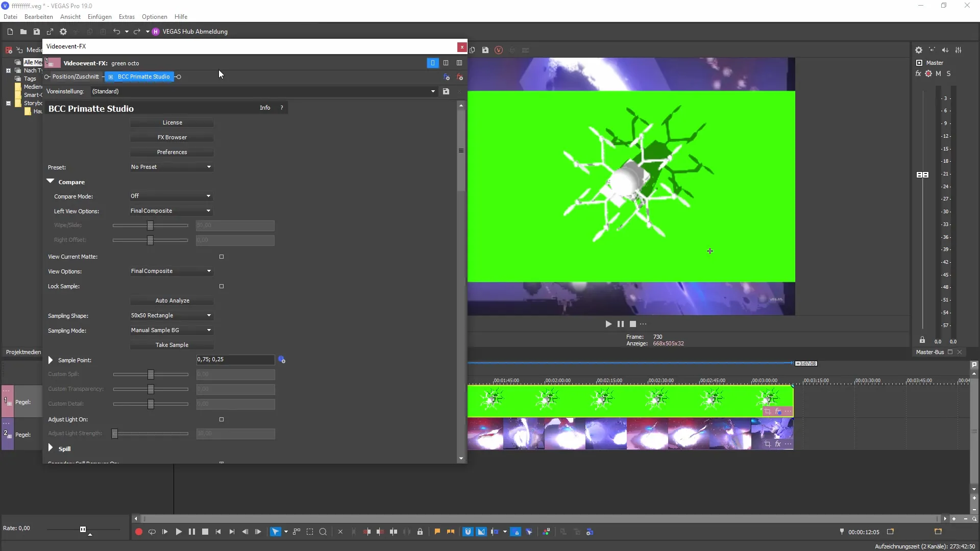This screenshot has width=980, height=551.
Task: Collapse the Compare section
Action: 50,181
